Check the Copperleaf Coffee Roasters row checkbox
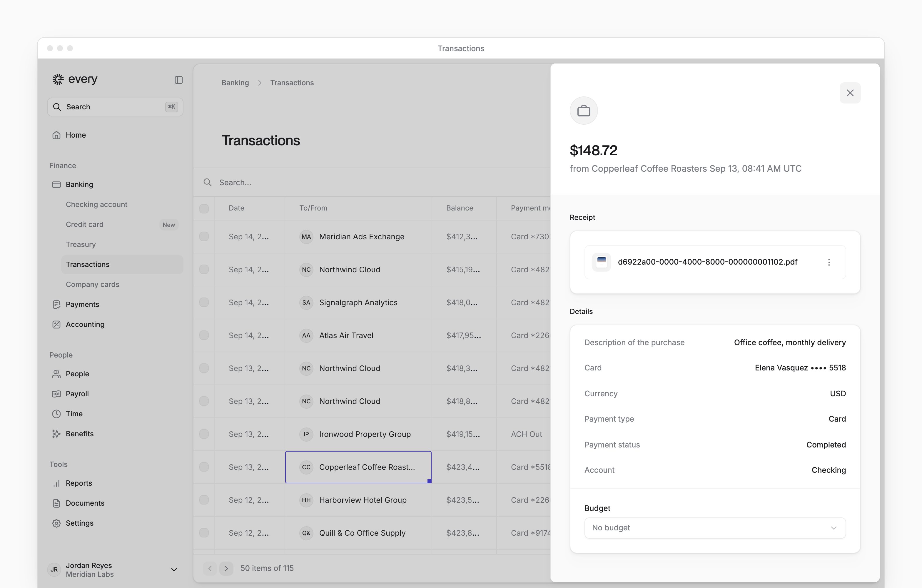This screenshot has height=588, width=922. pyautogui.click(x=204, y=467)
